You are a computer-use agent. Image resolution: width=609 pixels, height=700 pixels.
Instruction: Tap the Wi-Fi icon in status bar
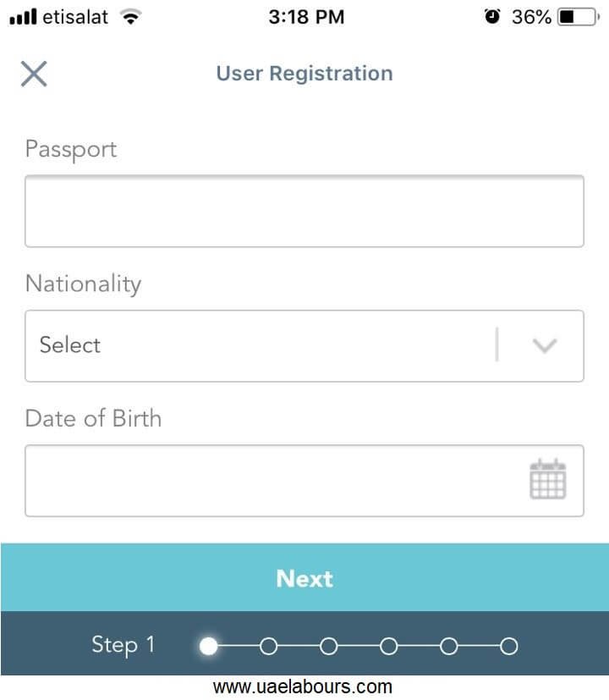[x=131, y=17]
